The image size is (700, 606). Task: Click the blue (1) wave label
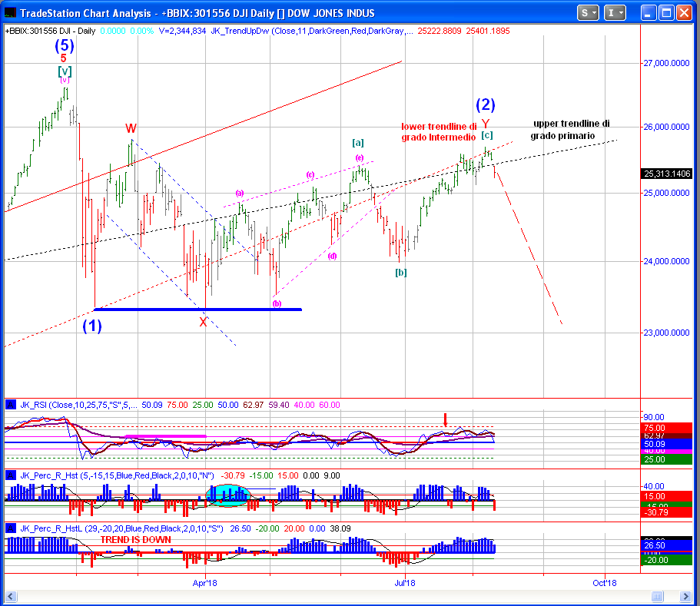tap(92, 326)
